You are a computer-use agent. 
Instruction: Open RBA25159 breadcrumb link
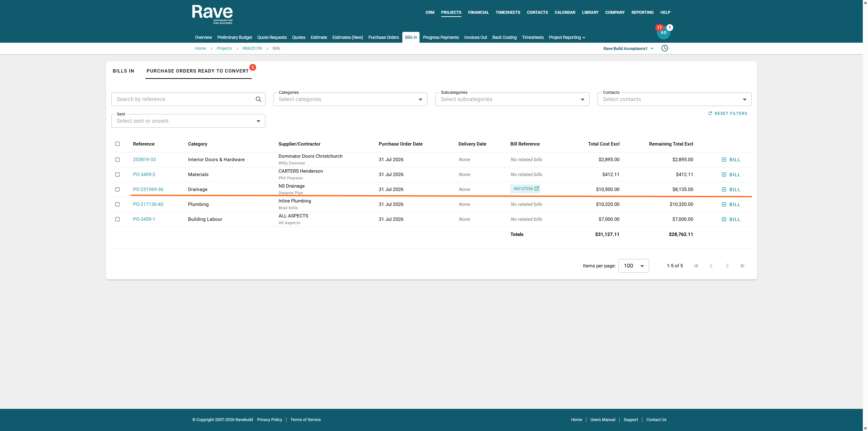(x=252, y=49)
